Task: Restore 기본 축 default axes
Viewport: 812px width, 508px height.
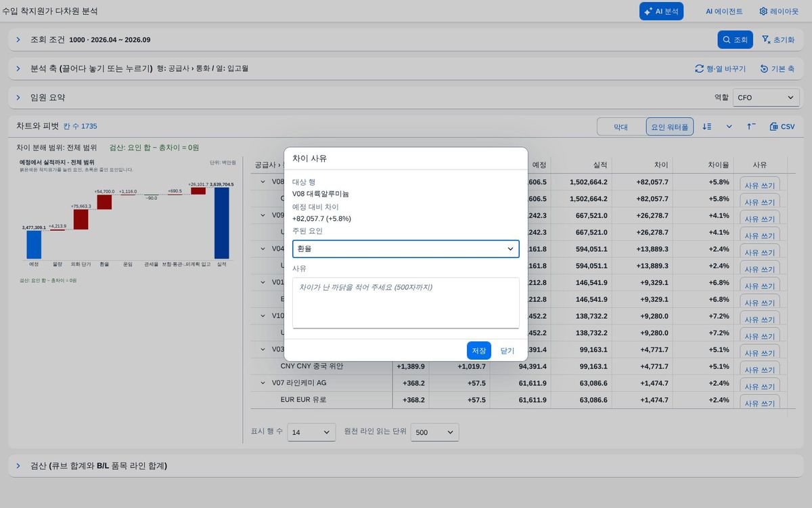Action: 777,69
